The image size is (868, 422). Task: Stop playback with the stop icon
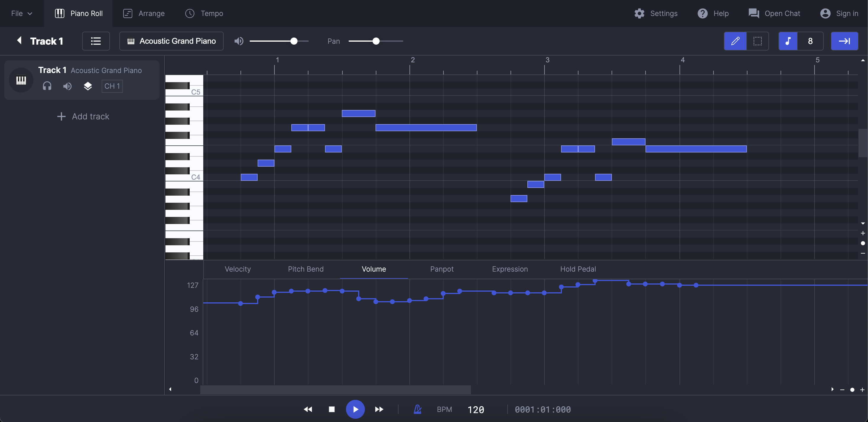pos(331,409)
